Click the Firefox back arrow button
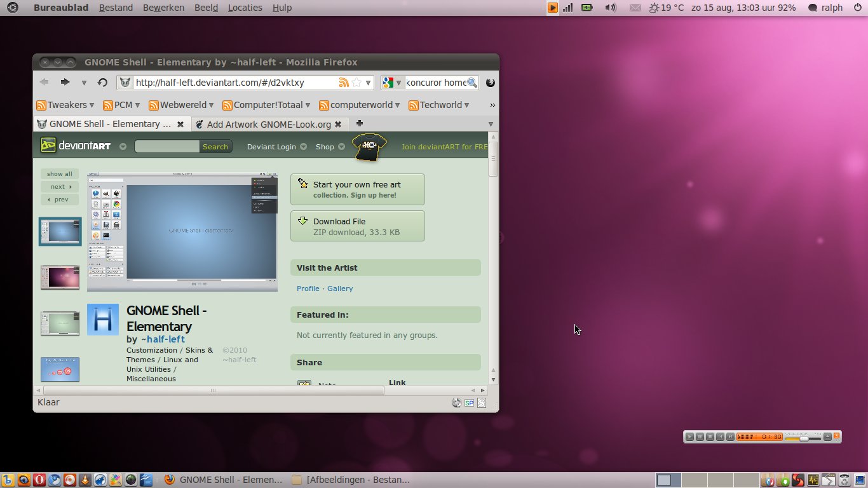This screenshot has height=488, width=868. click(44, 82)
